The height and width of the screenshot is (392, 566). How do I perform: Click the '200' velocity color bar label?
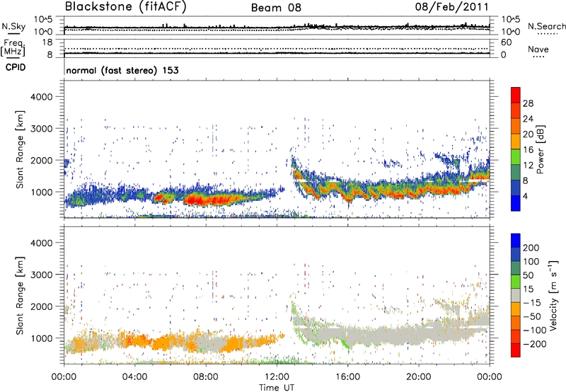531,248
